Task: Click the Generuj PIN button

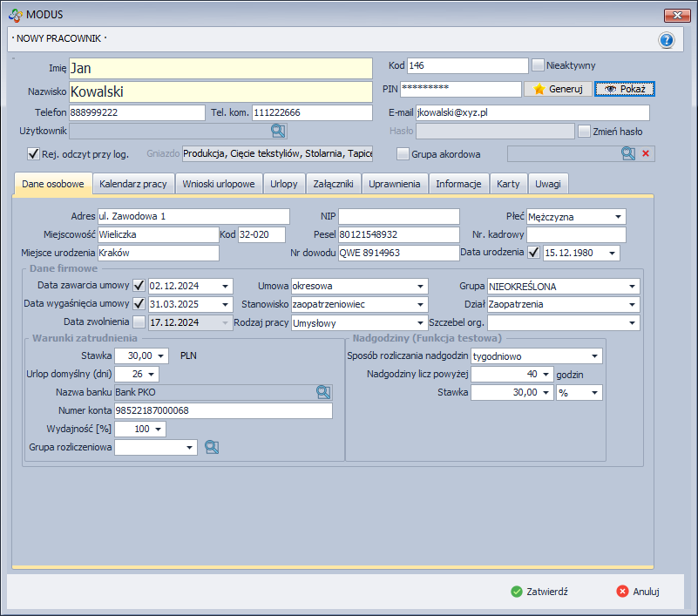Action: (x=557, y=89)
